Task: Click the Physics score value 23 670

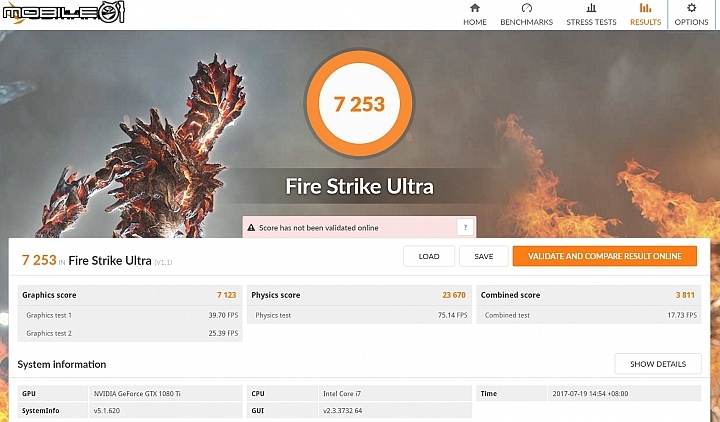Action: (454, 295)
